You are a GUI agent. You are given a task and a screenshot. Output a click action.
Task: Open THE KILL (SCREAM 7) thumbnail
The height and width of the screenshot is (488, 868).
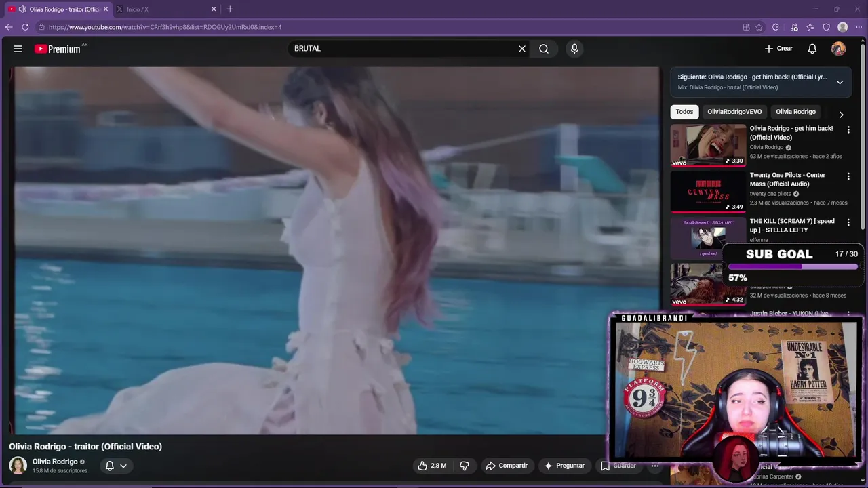pos(708,238)
